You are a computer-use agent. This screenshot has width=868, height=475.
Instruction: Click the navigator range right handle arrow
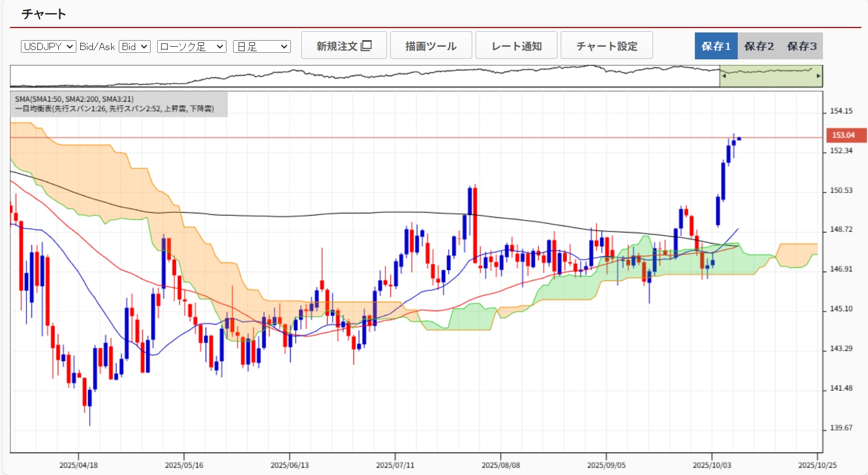pos(819,76)
